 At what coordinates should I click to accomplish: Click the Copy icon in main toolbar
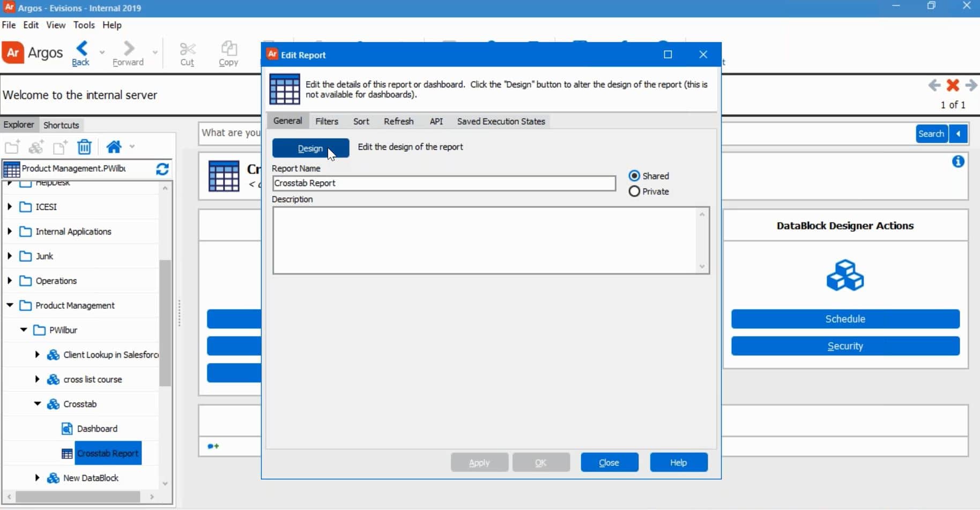[x=229, y=53]
